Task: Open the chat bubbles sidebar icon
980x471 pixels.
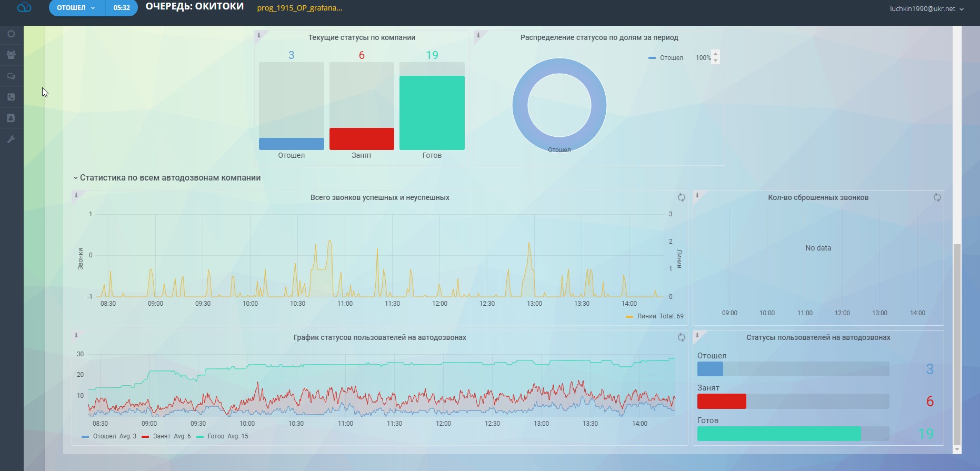Action: (x=11, y=76)
